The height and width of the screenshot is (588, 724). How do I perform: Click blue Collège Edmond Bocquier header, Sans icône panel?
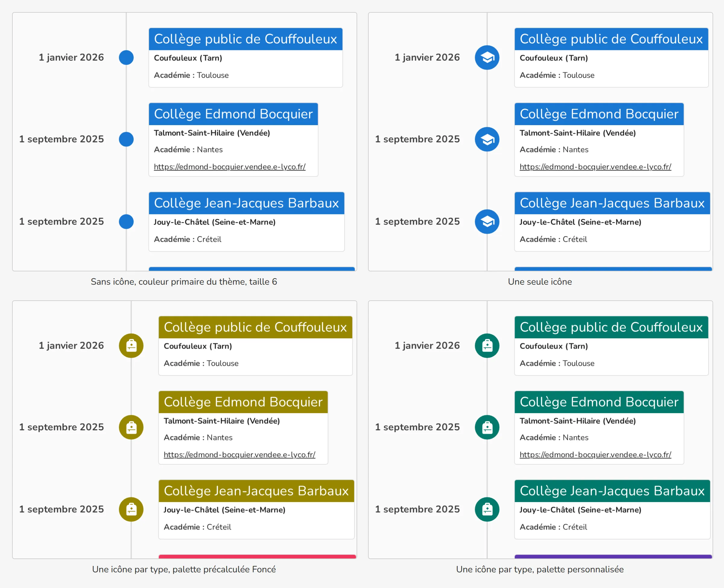point(233,114)
